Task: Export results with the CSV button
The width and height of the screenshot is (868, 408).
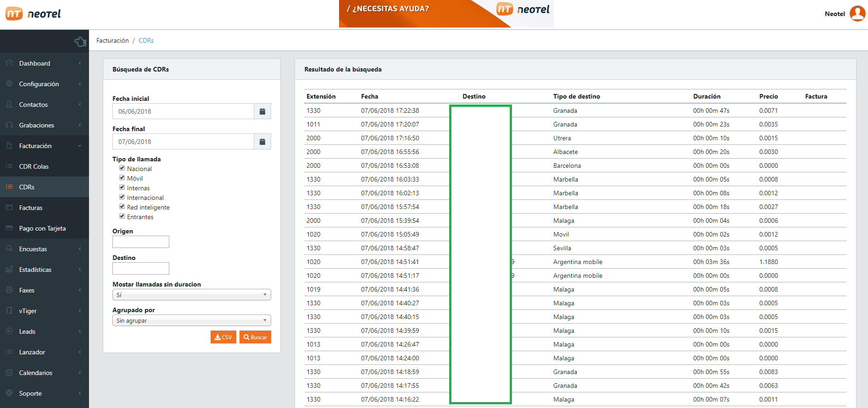Action: pos(223,337)
